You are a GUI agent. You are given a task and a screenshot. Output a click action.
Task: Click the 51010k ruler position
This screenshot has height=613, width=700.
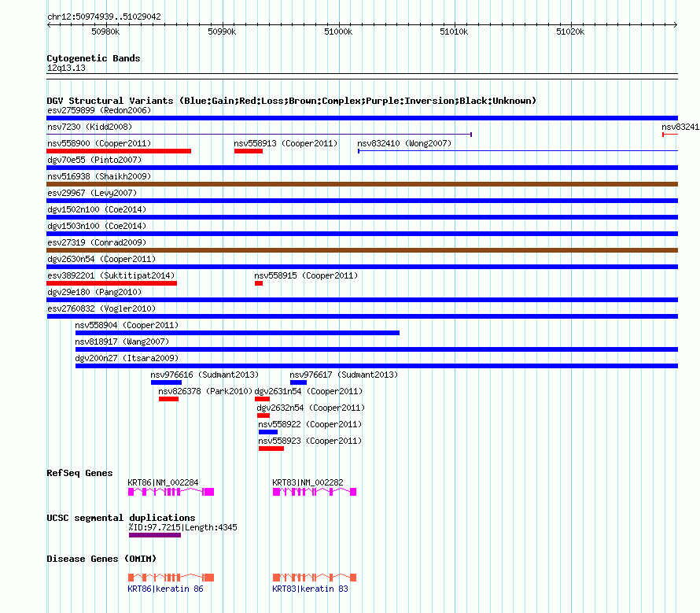pos(454,31)
